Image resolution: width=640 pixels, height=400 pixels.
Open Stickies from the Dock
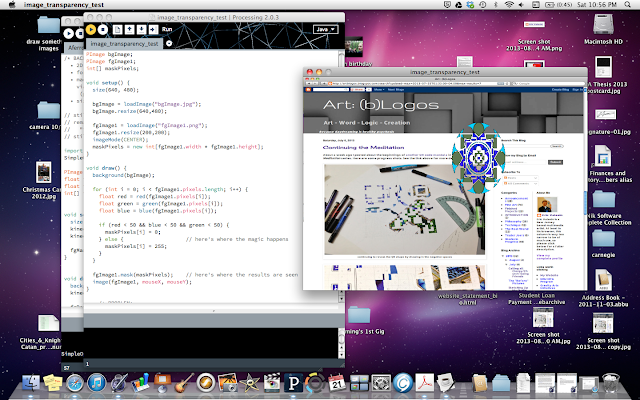(52, 383)
